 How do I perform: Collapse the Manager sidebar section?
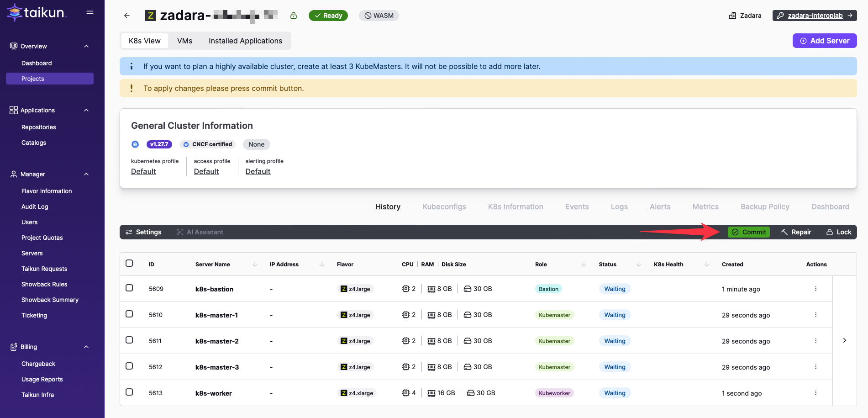pyautogui.click(x=86, y=174)
